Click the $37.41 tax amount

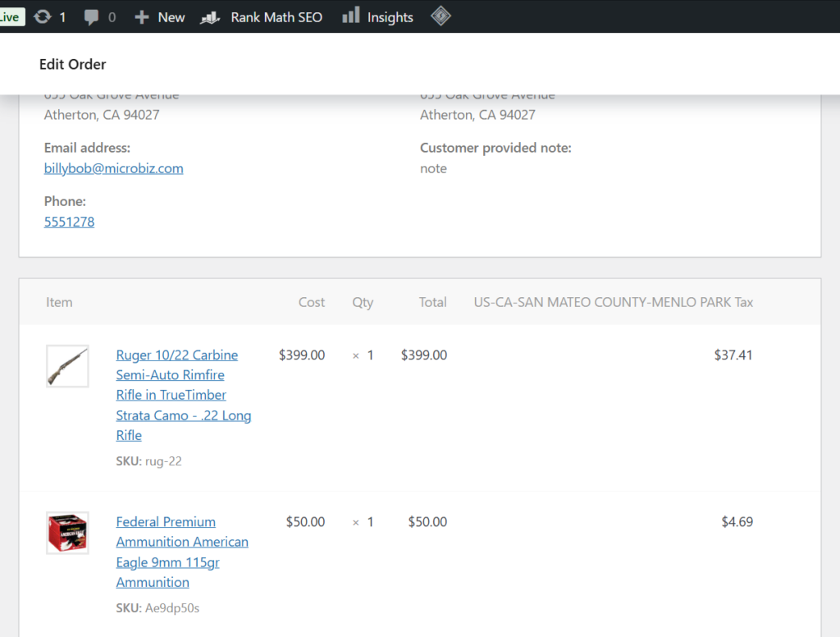(733, 355)
